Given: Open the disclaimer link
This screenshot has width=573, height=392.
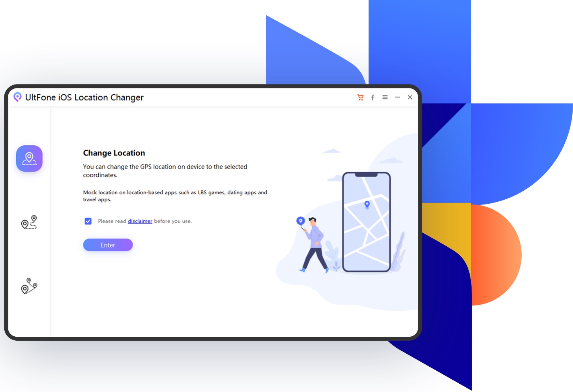Looking at the screenshot, I should 140,221.
